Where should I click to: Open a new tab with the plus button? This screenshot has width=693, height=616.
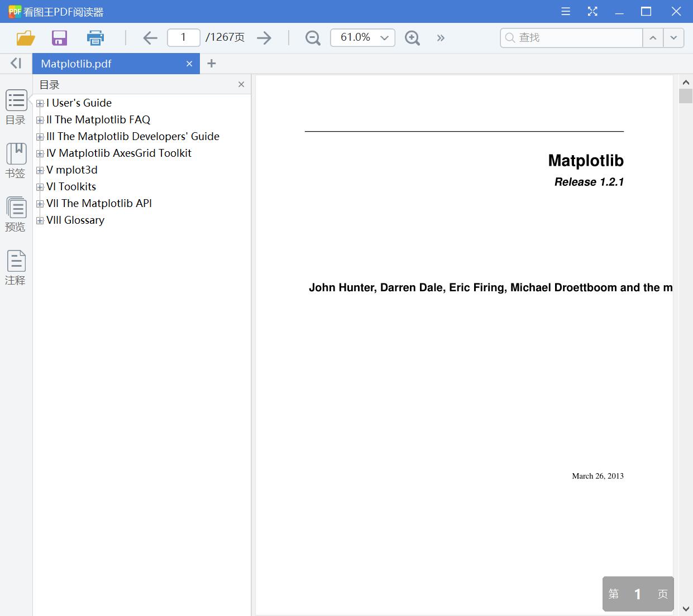click(212, 63)
